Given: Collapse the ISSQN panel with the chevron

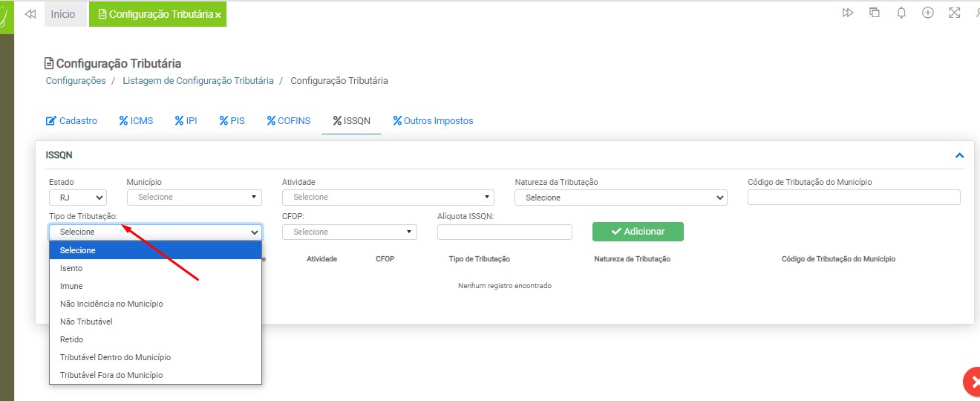Looking at the screenshot, I should pyautogui.click(x=959, y=155).
